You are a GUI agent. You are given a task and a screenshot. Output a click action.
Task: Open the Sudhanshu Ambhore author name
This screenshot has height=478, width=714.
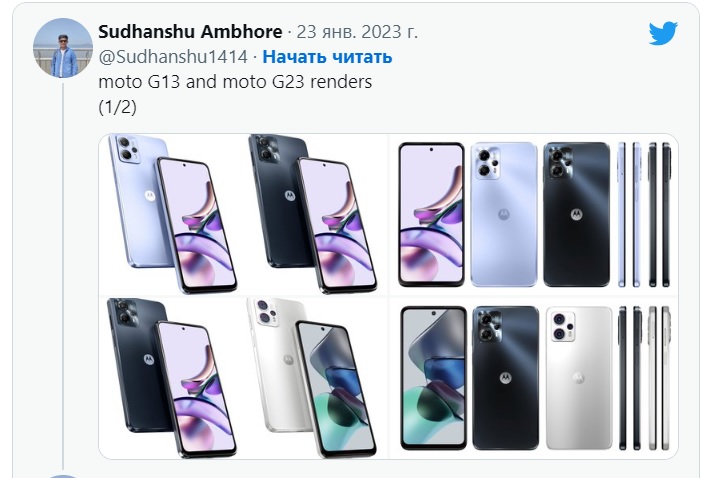pyautogui.click(x=190, y=32)
